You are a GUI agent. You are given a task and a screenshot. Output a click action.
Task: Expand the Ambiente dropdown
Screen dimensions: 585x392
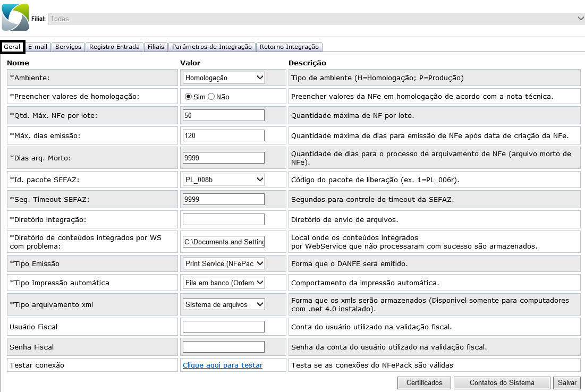point(223,78)
